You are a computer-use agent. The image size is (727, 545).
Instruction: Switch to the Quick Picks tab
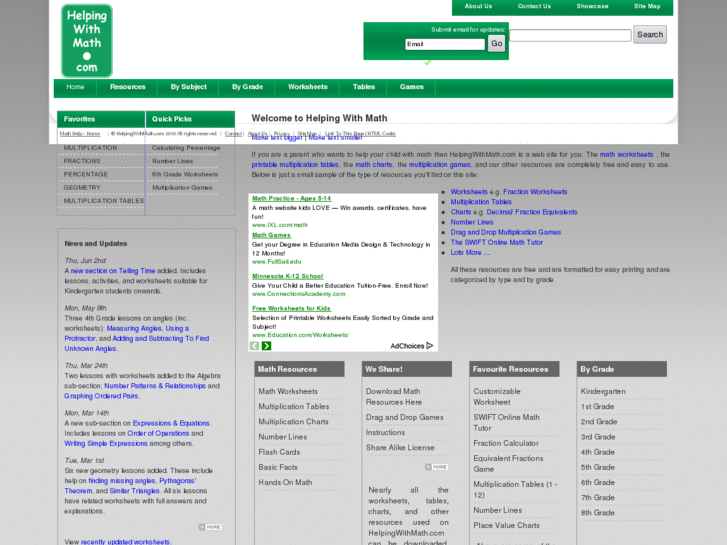[x=191, y=119]
